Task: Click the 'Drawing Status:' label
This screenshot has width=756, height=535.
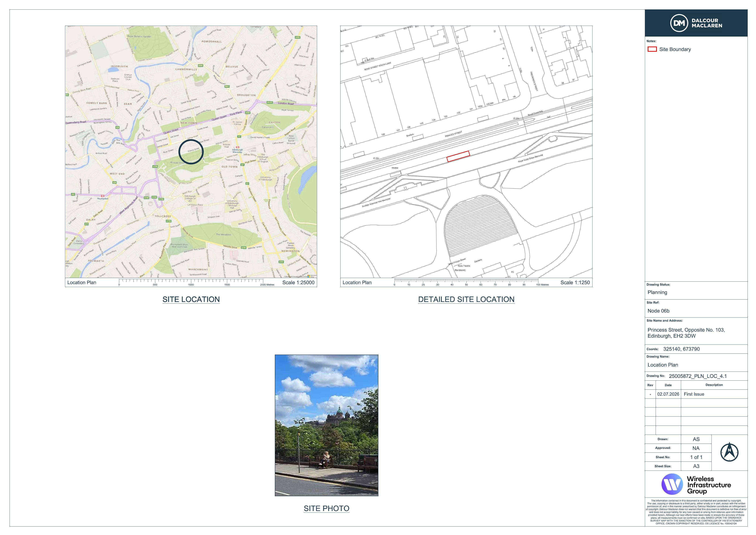Action: tap(658, 285)
